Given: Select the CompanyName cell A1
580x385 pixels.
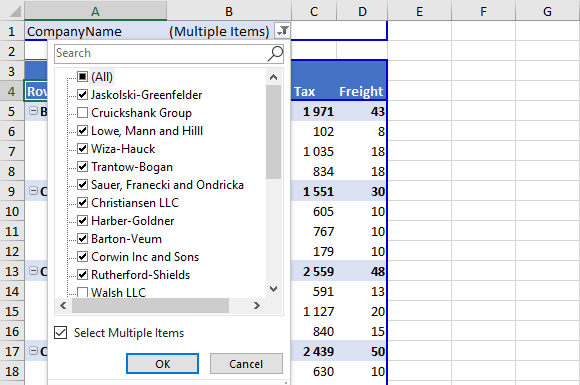Looking at the screenshot, I should coord(95,31).
